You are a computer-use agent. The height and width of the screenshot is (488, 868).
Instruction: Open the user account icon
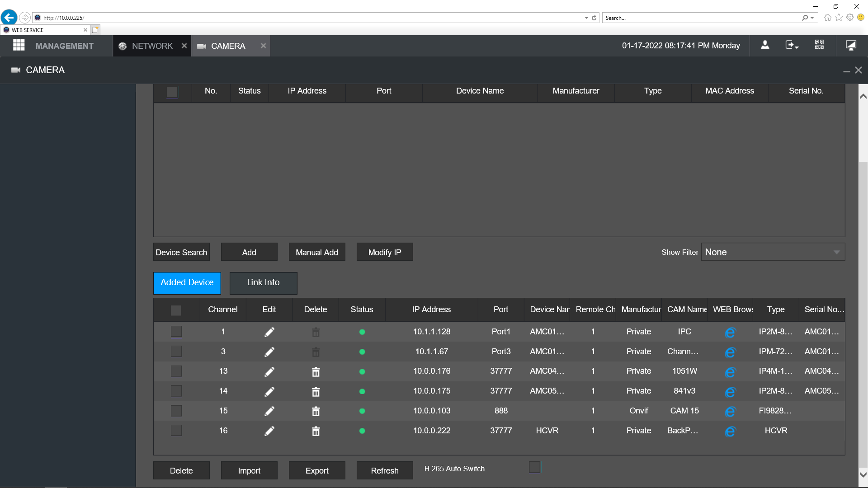[765, 45]
